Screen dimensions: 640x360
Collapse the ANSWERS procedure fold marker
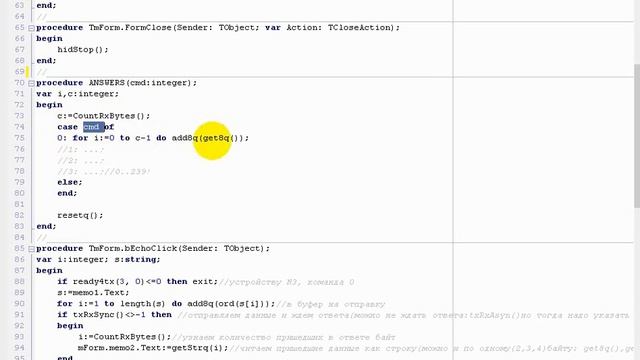pyautogui.click(x=31, y=83)
